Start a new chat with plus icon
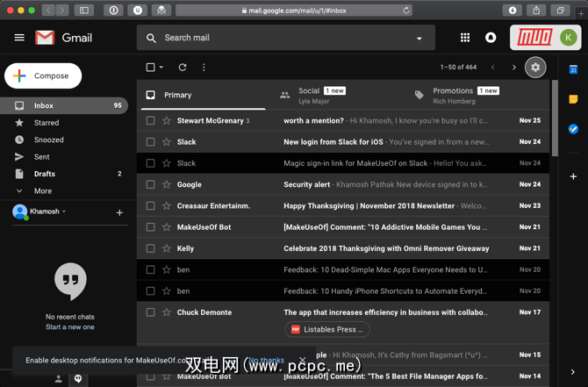This screenshot has width=588, height=387. coord(119,212)
